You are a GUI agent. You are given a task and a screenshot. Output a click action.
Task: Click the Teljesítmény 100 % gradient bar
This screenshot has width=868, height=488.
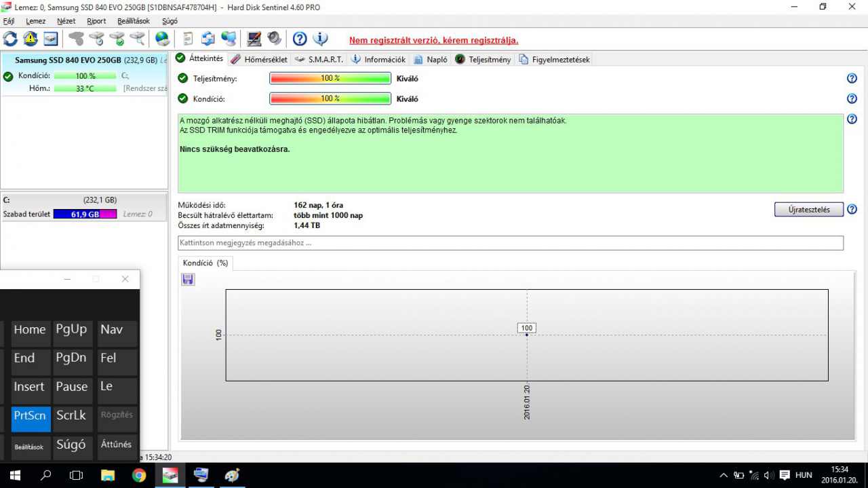330,79
